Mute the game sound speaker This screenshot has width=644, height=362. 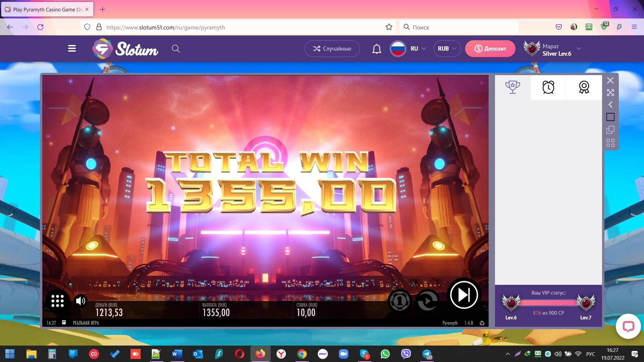[x=81, y=301]
